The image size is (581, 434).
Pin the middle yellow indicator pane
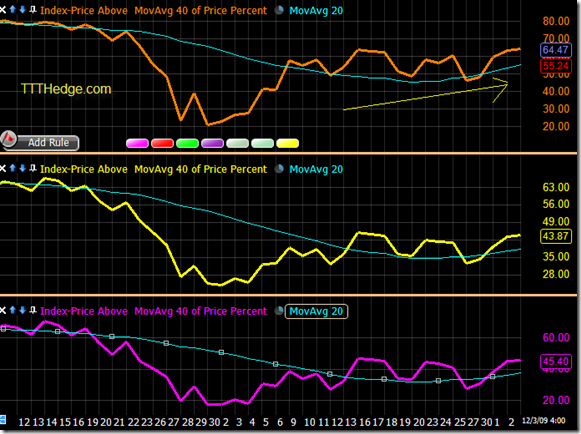point(33,168)
